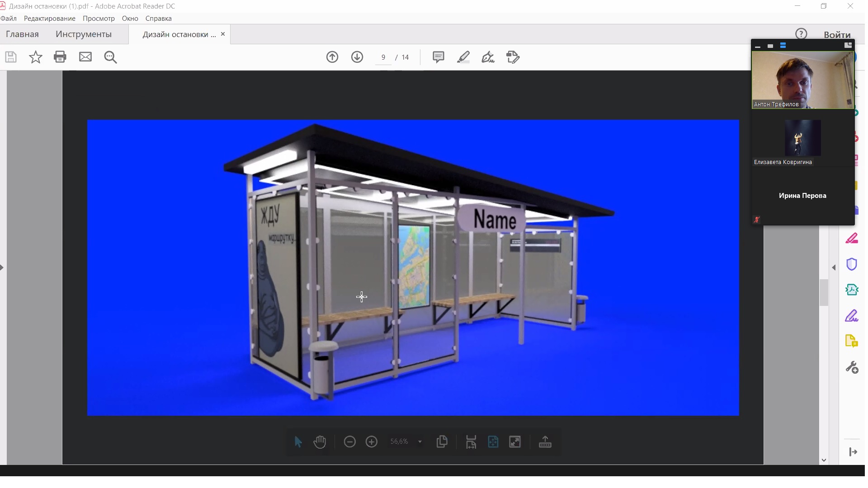Screen dimensions: 868x488
Task: Open the yellow file comment tool in the right pane
Action: (852, 341)
